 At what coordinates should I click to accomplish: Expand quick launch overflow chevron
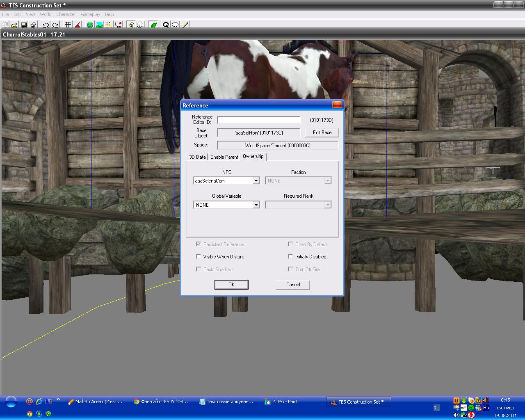click(58, 399)
